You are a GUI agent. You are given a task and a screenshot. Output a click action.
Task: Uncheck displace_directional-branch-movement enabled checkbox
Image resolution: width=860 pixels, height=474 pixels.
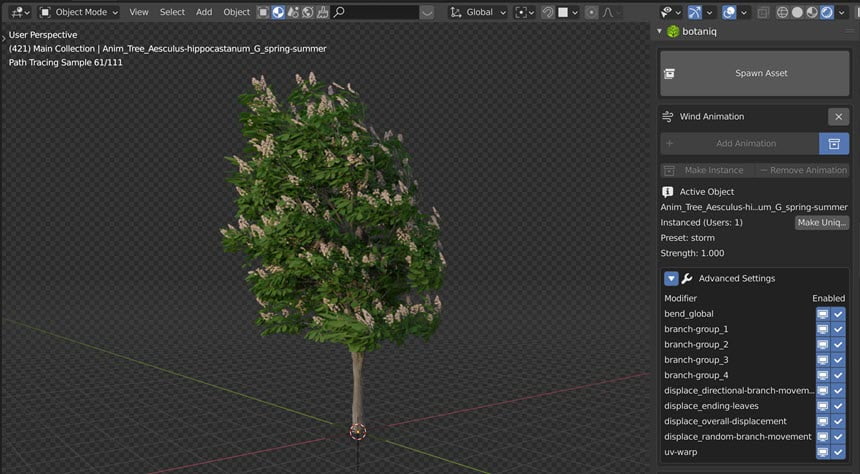coord(838,391)
